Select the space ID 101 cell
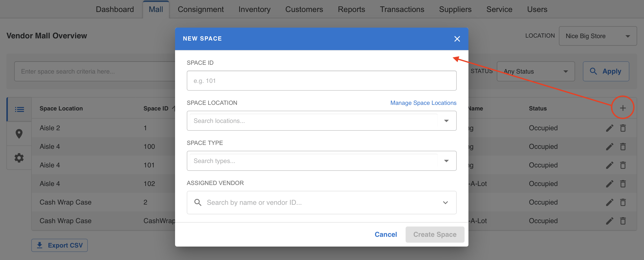 [x=149, y=165]
